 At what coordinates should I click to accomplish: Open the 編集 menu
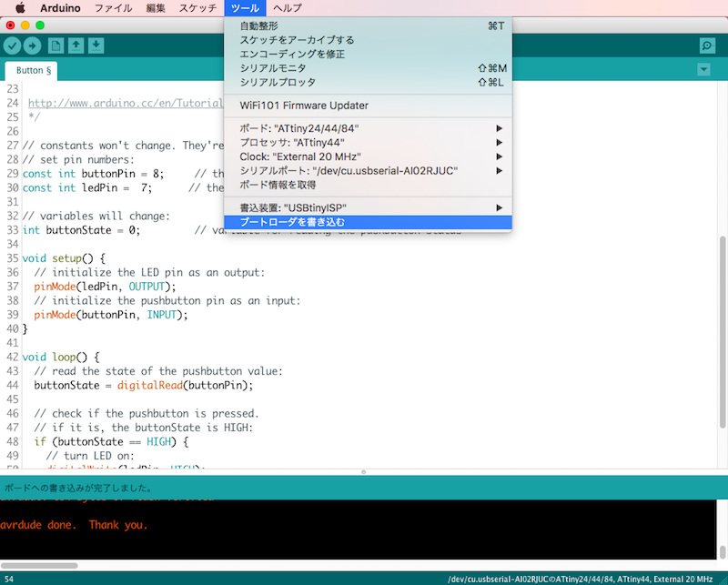(x=156, y=8)
